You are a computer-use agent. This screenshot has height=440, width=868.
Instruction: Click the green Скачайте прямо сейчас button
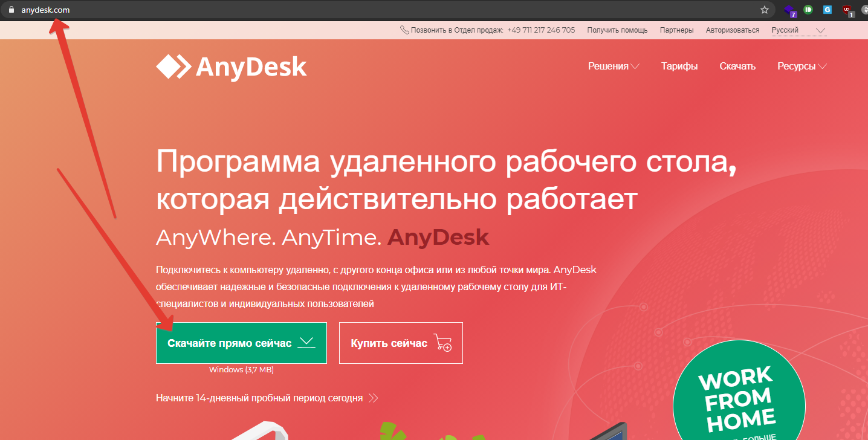pyautogui.click(x=241, y=343)
